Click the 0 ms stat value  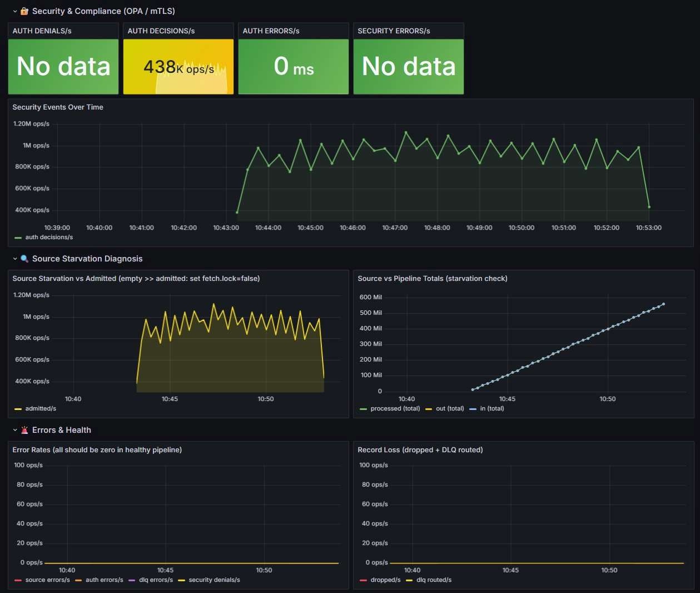click(294, 67)
